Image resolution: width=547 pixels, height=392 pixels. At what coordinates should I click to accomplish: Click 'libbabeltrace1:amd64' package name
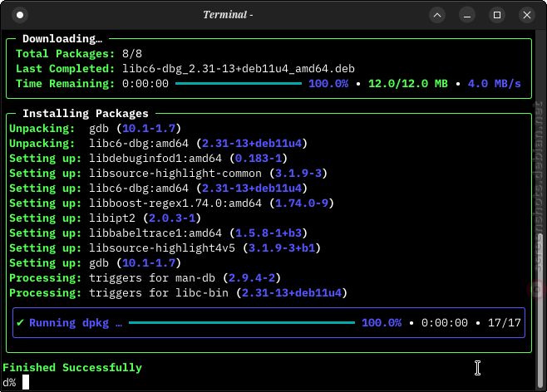(155, 233)
